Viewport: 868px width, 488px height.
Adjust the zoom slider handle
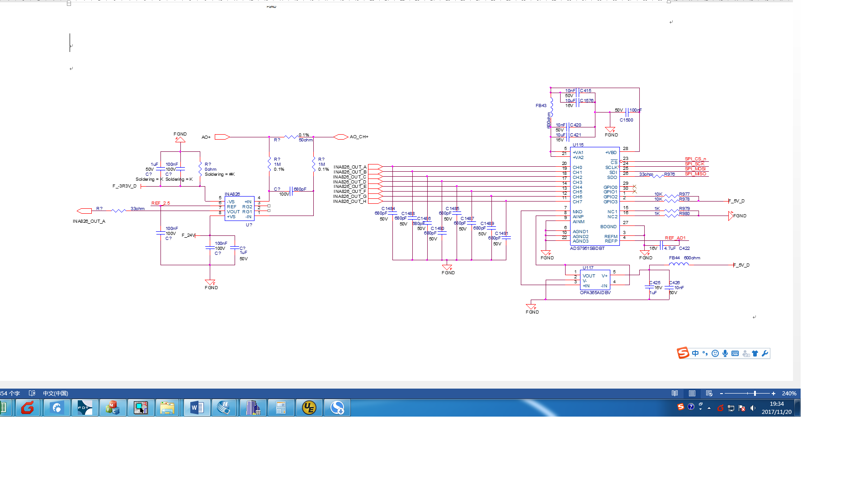click(755, 394)
